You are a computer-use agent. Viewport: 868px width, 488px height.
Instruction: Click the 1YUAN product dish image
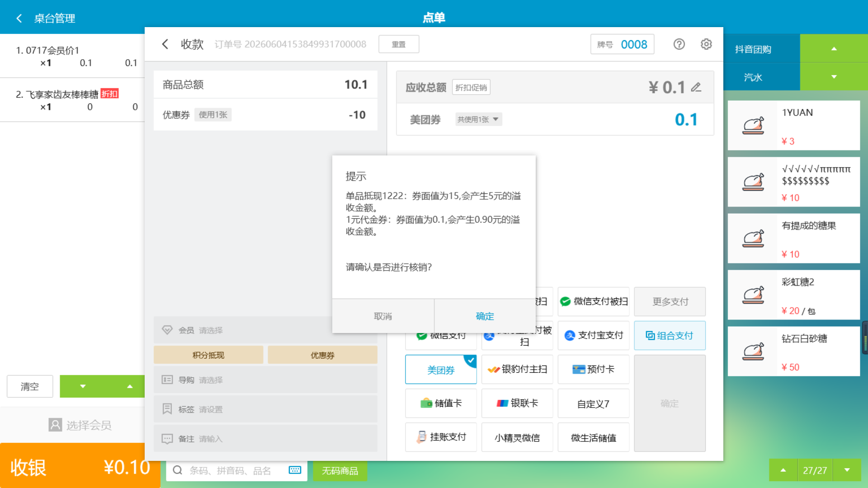point(753,126)
